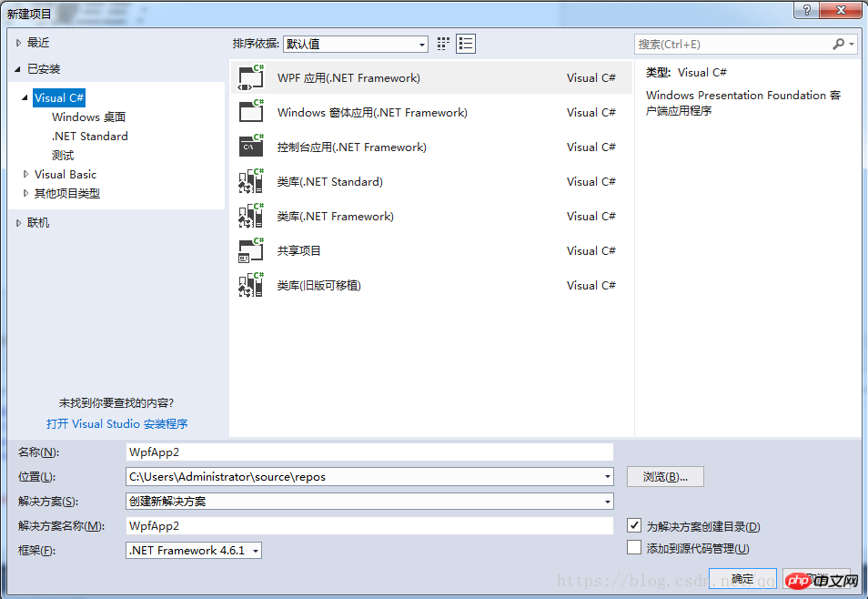Click the 联机 label in the tree
This screenshot has height=599, width=868.
click(x=38, y=222)
